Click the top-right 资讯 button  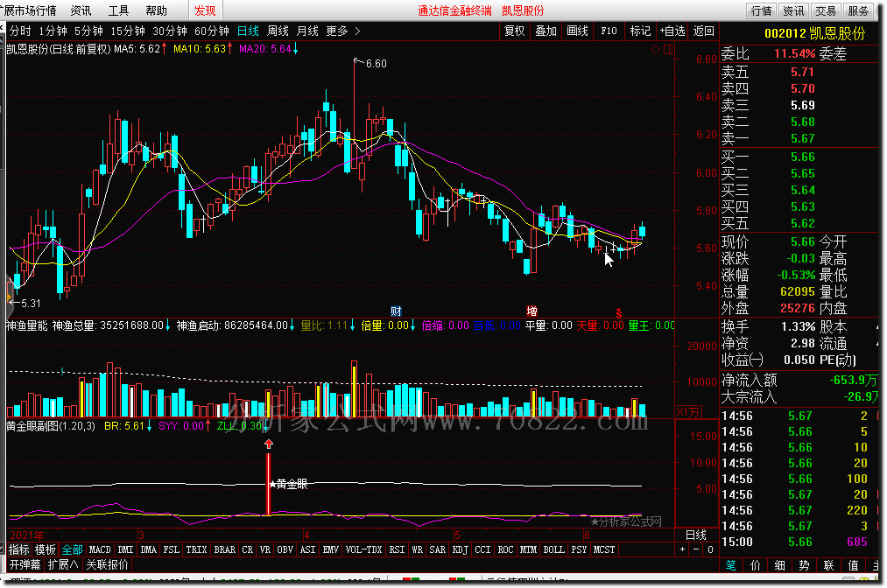(793, 10)
